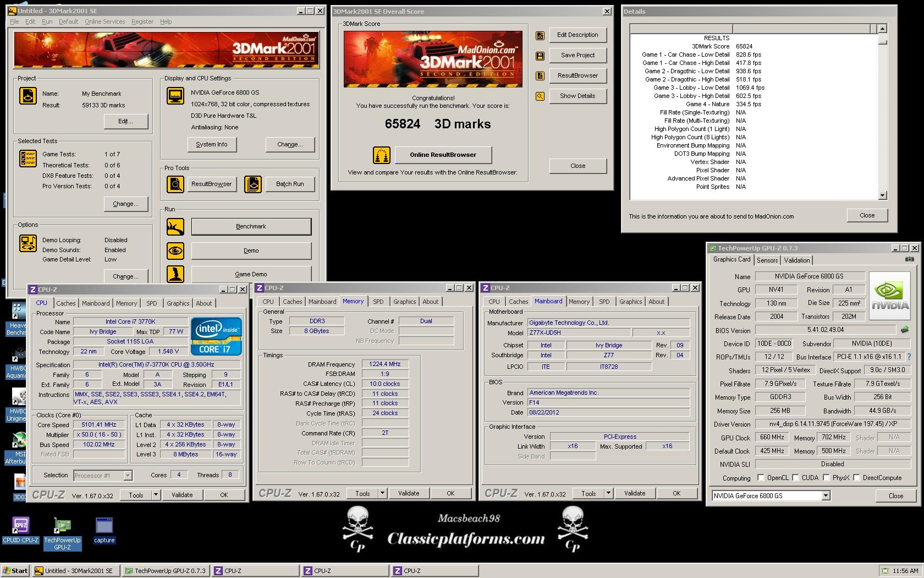Screen dimensions: 924x578
Task: Click the Benchmark run icon in Run section
Action: (x=175, y=226)
